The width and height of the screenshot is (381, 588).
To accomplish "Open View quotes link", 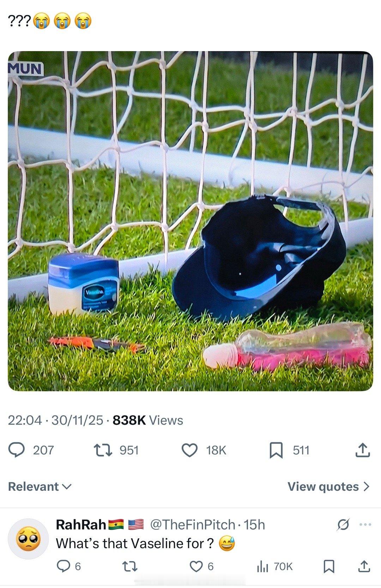I will [329, 486].
